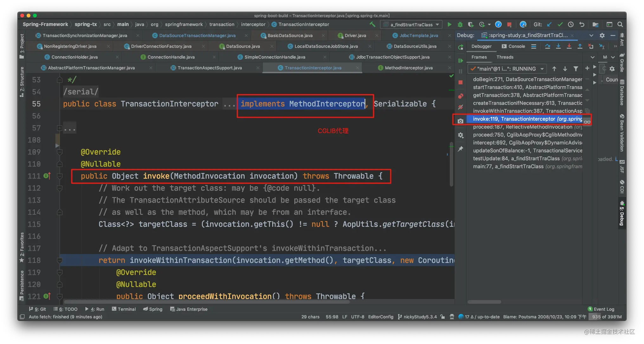
Task: Expand more debugger toolbar actions
Action: tap(615, 46)
